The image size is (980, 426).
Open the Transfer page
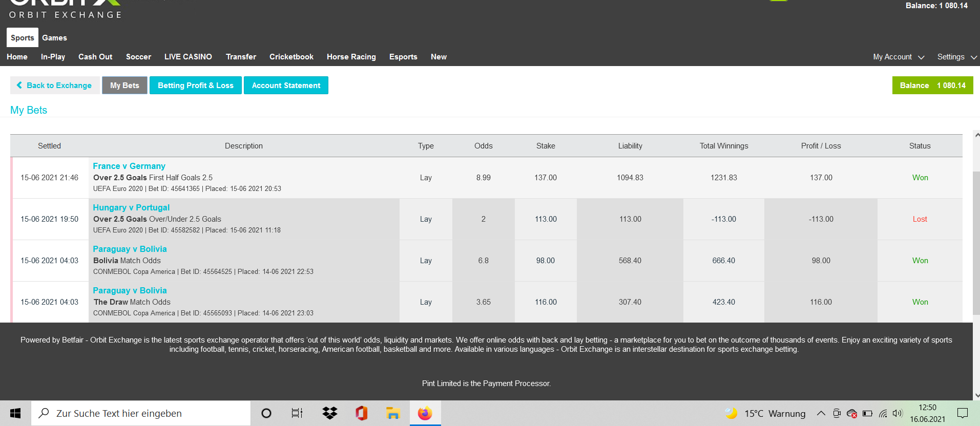point(241,57)
